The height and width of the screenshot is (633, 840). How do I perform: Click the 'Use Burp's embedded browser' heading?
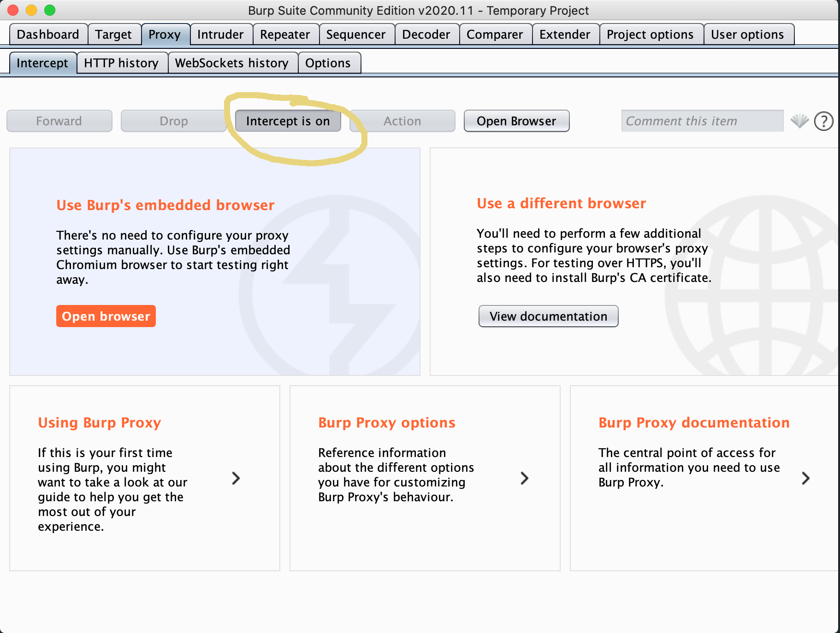166,205
